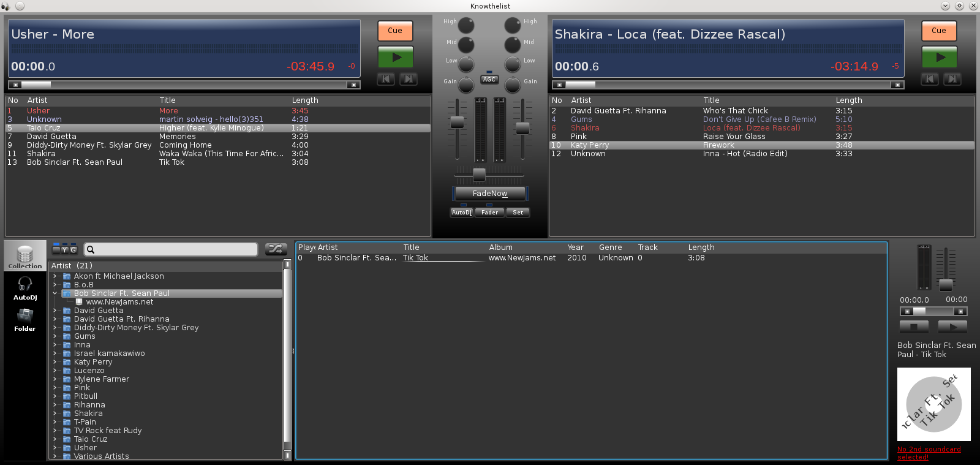Expand the B.o.B artist node
Screen dimensions: 980x465
pyautogui.click(x=55, y=285)
